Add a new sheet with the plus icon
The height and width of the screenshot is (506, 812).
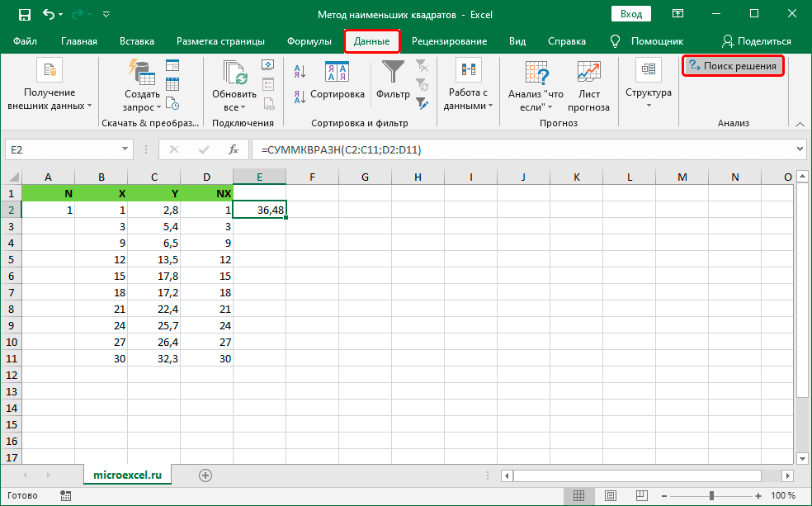pyautogui.click(x=205, y=475)
